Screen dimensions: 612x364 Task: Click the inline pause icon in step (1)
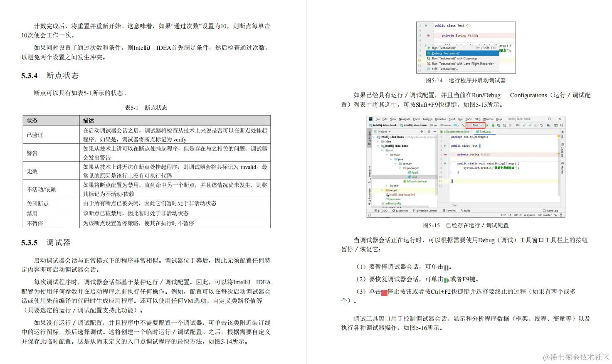447,268
